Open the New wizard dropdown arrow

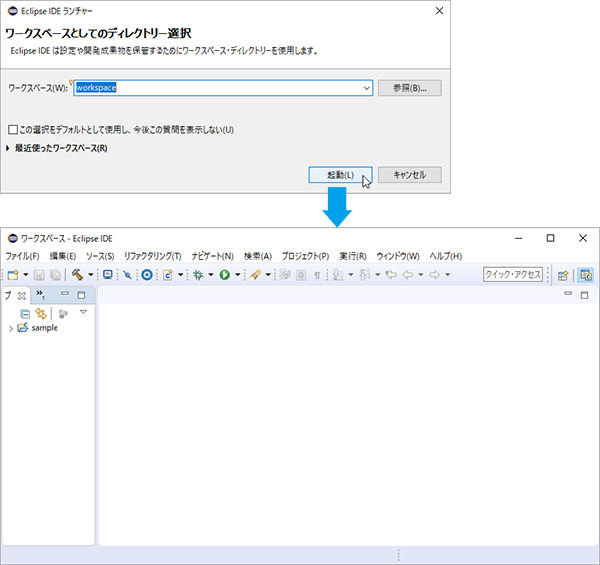26,275
